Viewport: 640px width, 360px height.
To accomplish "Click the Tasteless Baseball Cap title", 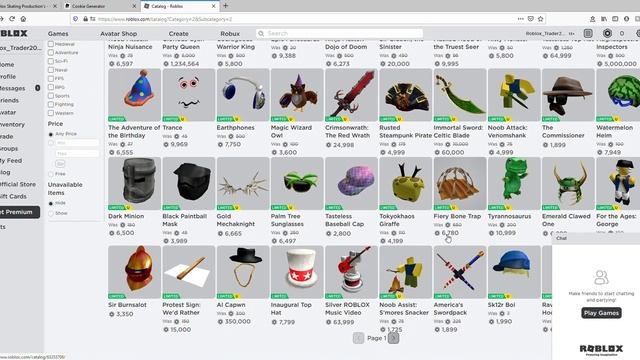I will tap(344, 220).
